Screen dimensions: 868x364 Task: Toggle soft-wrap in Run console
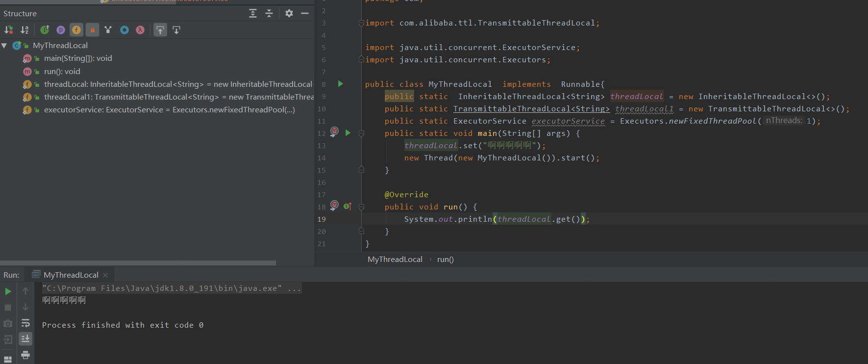point(25,323)
